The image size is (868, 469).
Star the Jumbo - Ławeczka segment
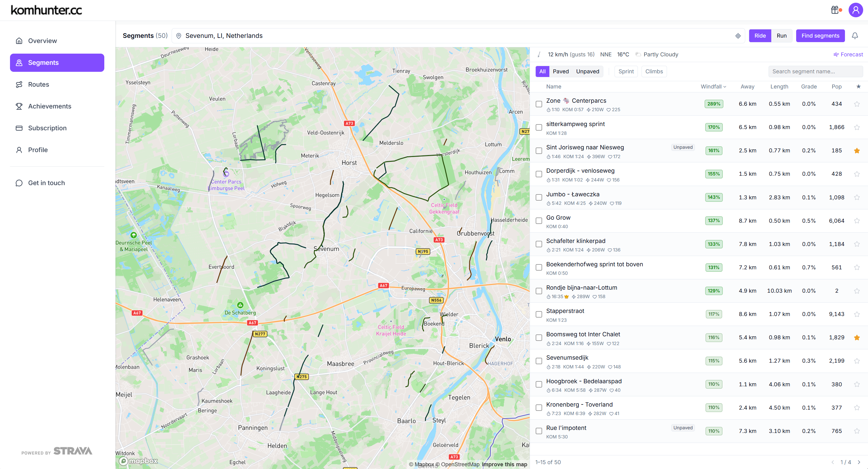click(x=857, y=197)
